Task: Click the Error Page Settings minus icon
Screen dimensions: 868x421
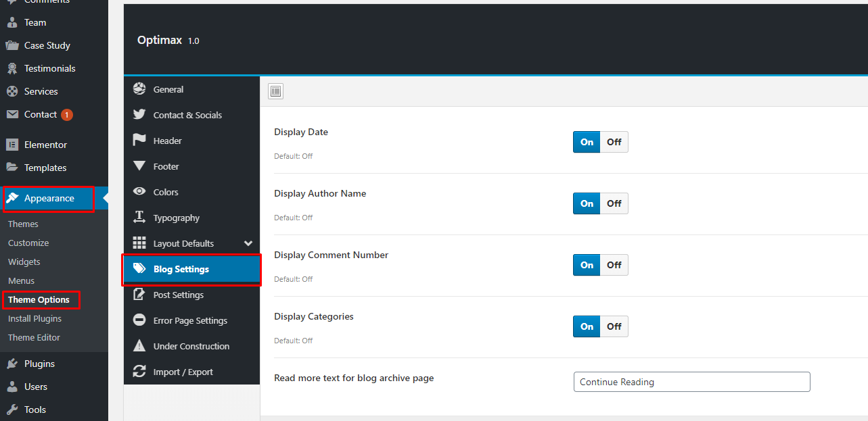Action: pyautogui.click(x=139, y=320)
